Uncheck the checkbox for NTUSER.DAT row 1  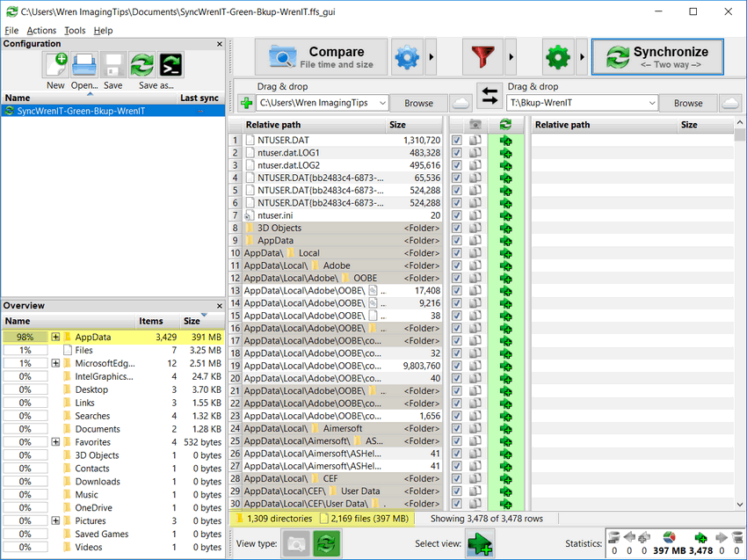(x=456, y=140)
